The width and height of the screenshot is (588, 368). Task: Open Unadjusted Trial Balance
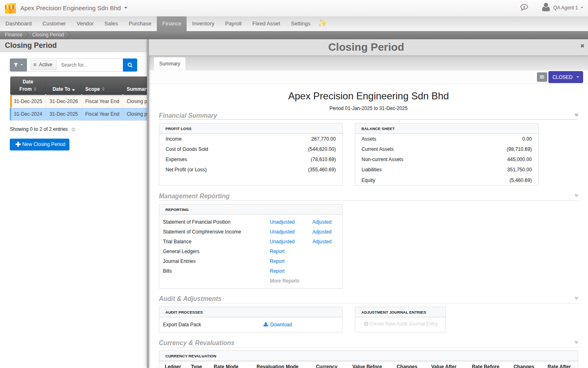pos(282,242)
